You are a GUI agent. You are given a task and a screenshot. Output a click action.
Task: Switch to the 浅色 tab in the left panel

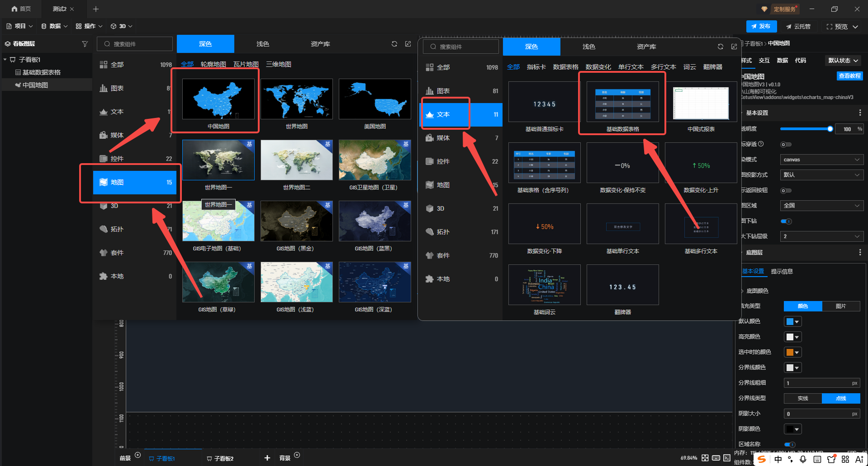coord(262,44)
